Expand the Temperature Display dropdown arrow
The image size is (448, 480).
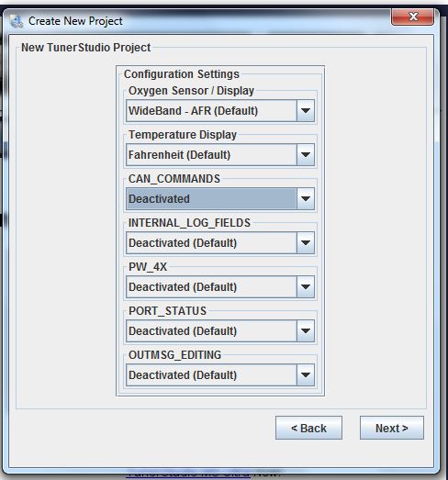tap(306, 154)
